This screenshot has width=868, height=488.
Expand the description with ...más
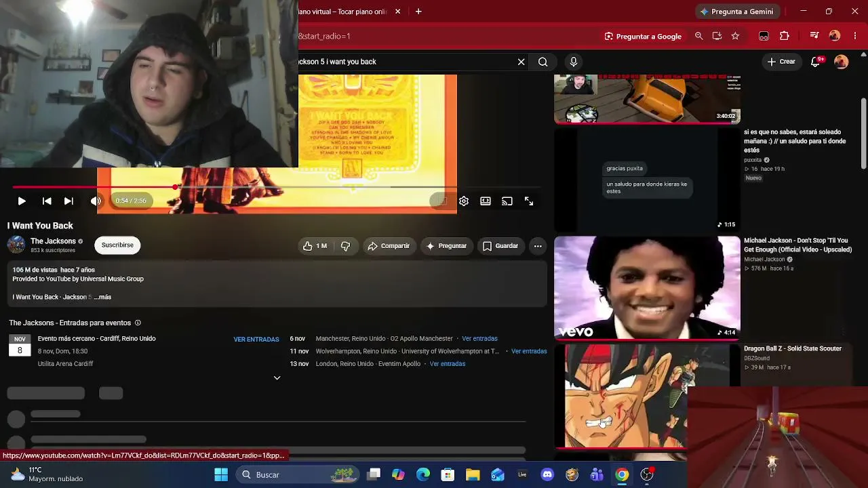pyautogui.click(x=102, y=297)
